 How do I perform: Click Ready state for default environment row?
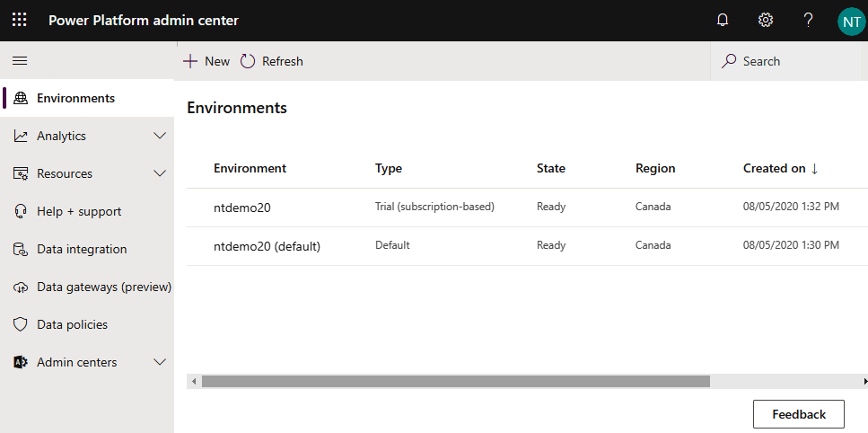[x=551, y=245]
